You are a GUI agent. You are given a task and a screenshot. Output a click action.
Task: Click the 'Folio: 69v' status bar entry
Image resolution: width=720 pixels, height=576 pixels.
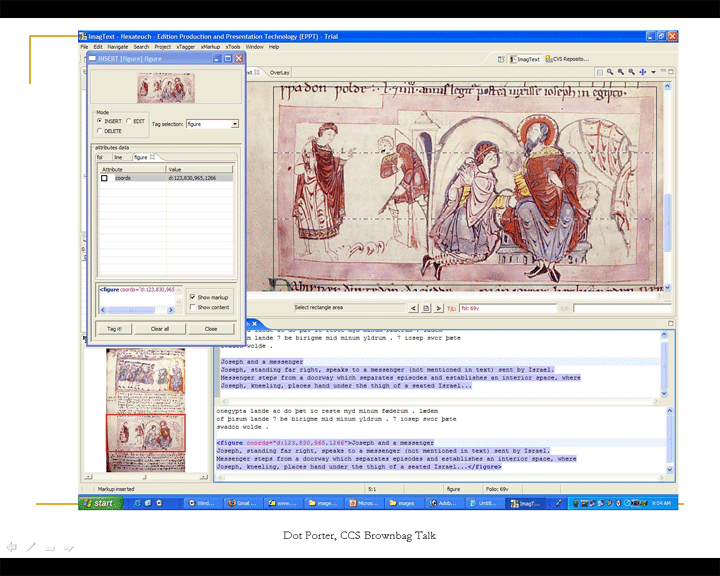[497, 489]
